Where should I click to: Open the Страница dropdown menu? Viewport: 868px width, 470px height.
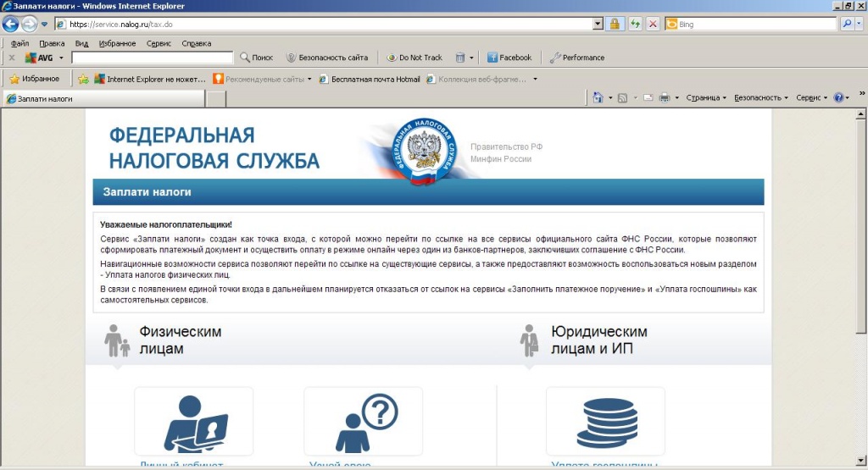[706, 97]
